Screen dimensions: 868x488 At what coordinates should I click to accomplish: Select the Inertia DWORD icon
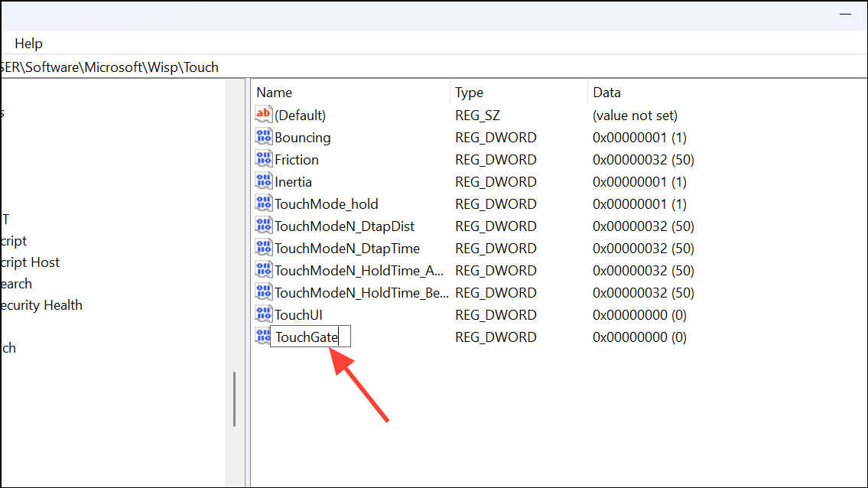[263, 182]
